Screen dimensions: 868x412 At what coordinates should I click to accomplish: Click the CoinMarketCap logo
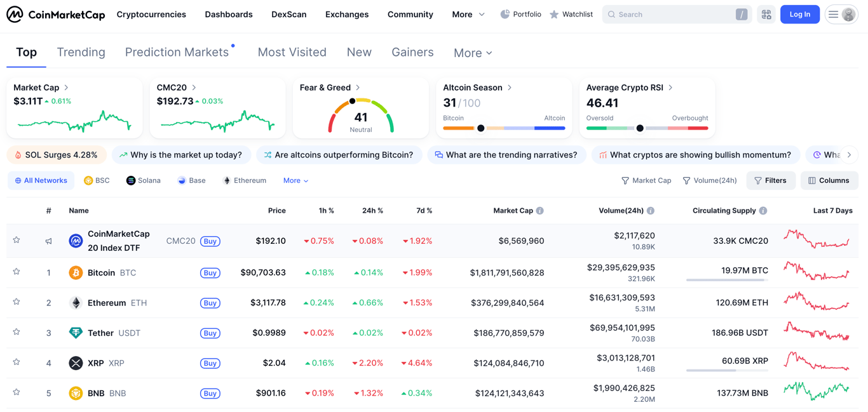(x=56, y=14)
